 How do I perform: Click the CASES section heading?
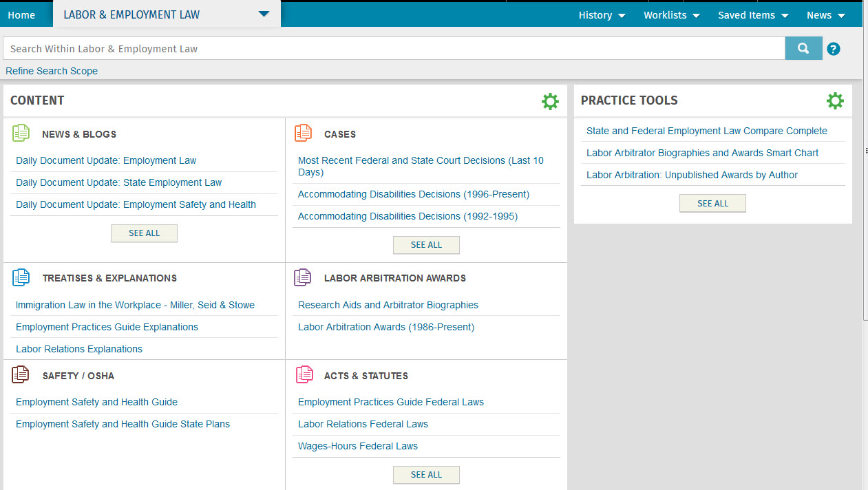[x=340, y=134]
